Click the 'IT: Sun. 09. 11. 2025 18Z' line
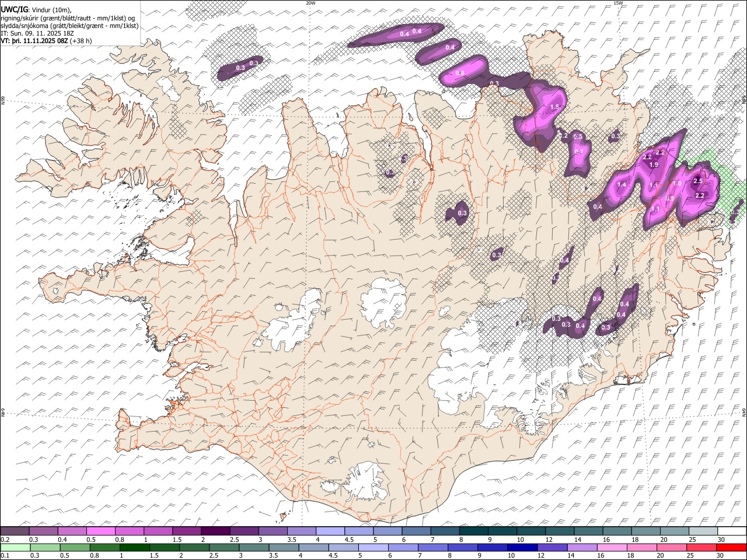This screenshot has height=560, width=747. pos(37,33)
